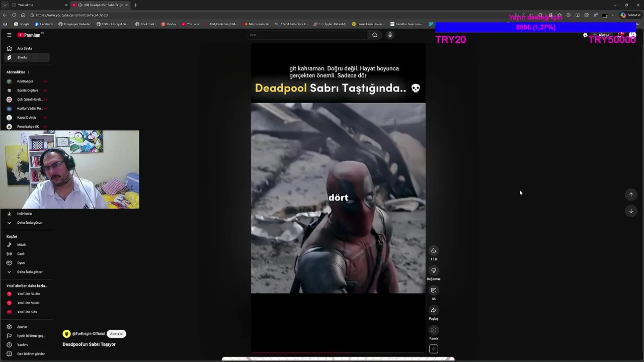This screenshot has width=644, height=362.
Task: Click FurKnight channel avatar
Action: pyautogui.click(x=66, y=334)
